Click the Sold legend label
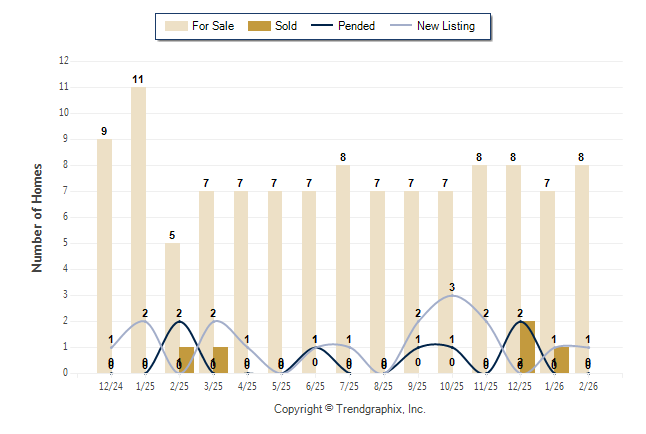 (x=286, y=26)
